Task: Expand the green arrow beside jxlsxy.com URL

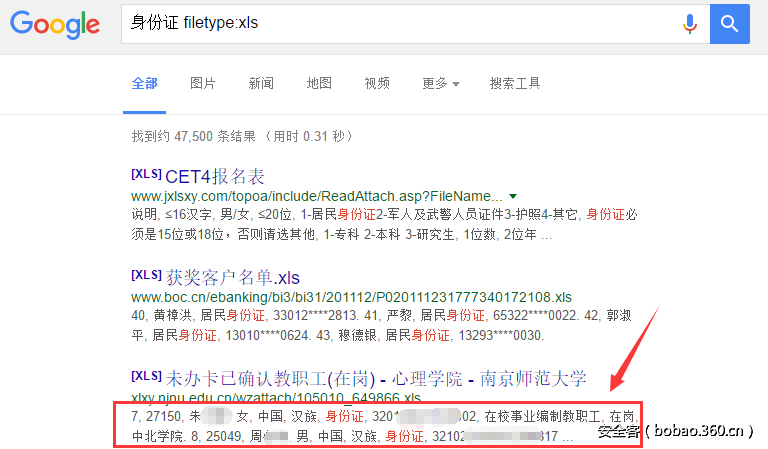Action: pyautogui.click(x=513, y=196)
